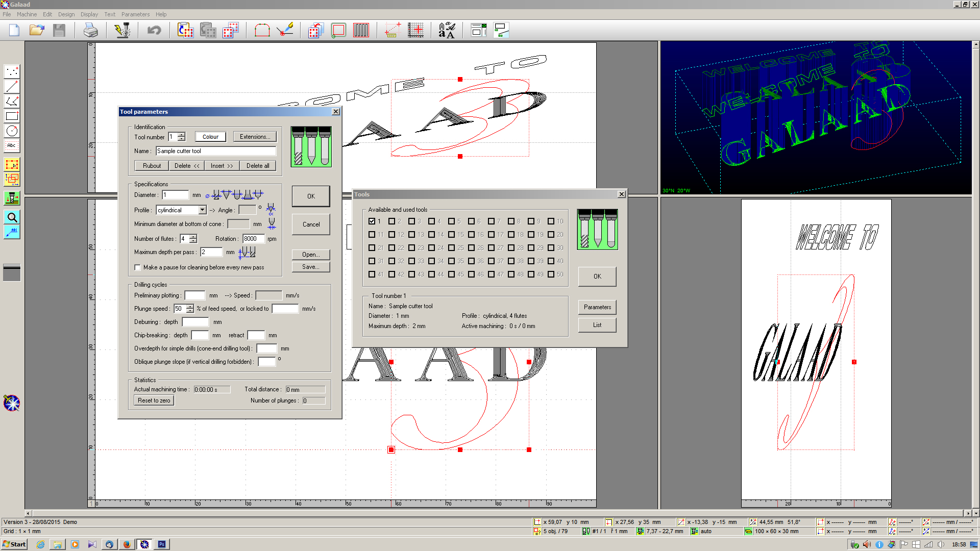Select the rounded-corner contour icon

click(262, 31)
